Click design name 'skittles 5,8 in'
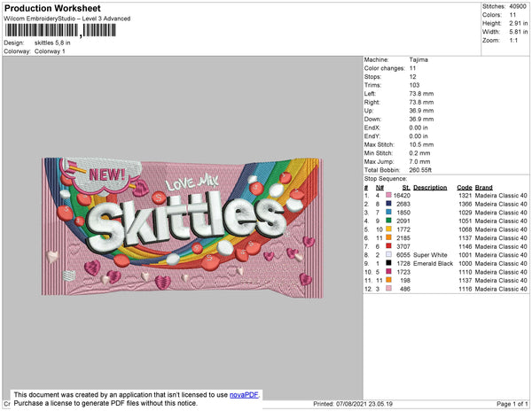 tap(52, 43)
